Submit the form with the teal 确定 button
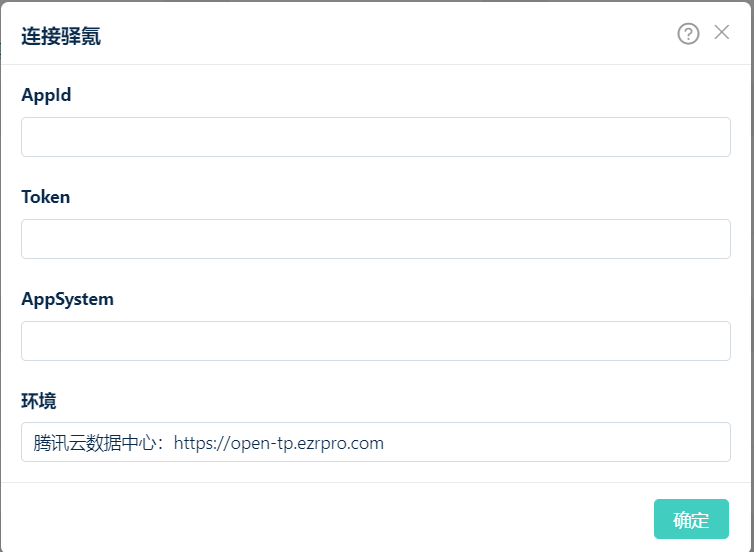The image size is (754, 552). click(x=691, y=519)
